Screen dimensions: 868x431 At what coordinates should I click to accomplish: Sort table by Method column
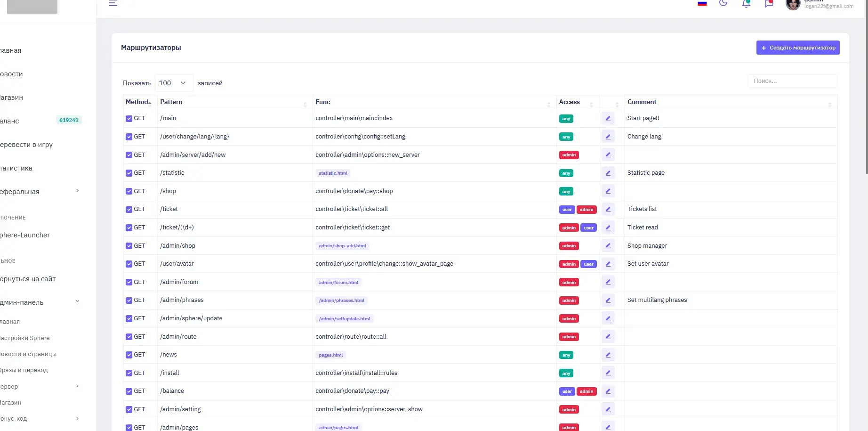pos(140,102)
